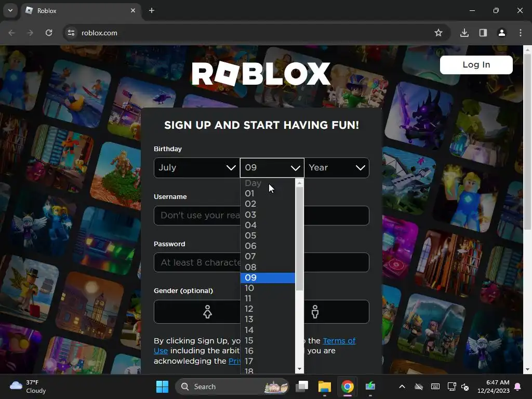Pick day 14 from the day list
The width and height of the screenshot is (532, 399).
(x=268, y=330)
